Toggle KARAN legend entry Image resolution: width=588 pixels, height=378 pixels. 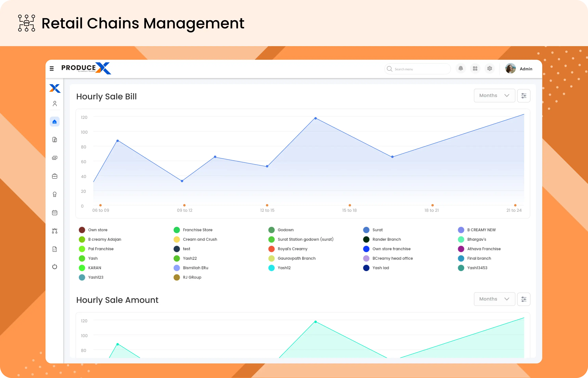[90, 268]
